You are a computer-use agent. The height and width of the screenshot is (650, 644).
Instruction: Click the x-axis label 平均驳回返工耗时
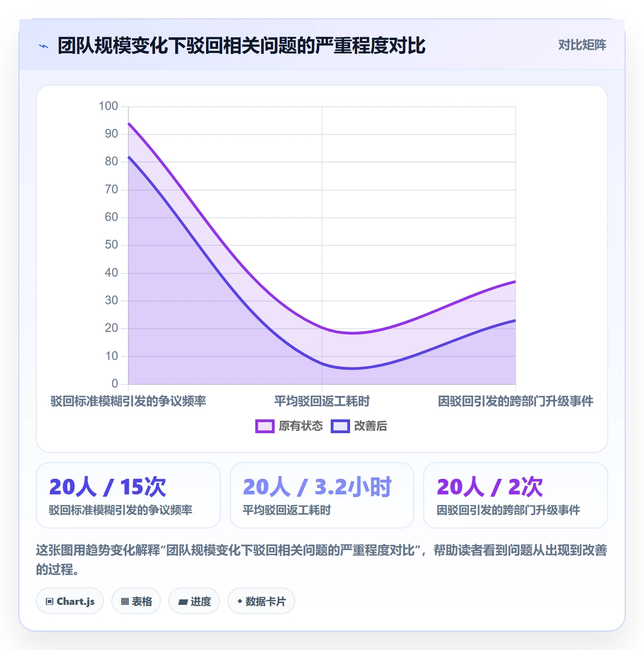322,401
